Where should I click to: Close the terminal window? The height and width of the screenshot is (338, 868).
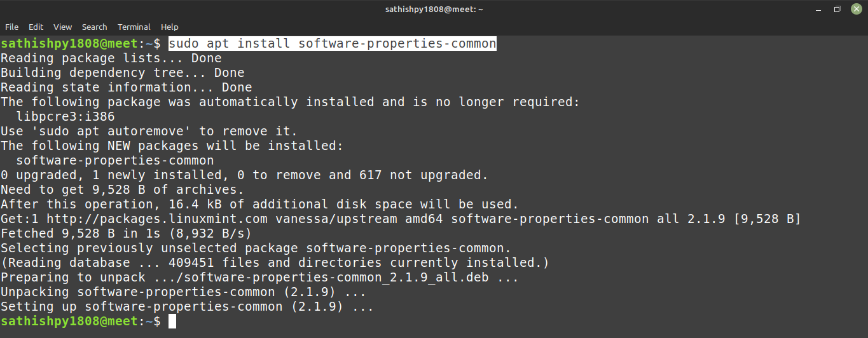(856, 9)
